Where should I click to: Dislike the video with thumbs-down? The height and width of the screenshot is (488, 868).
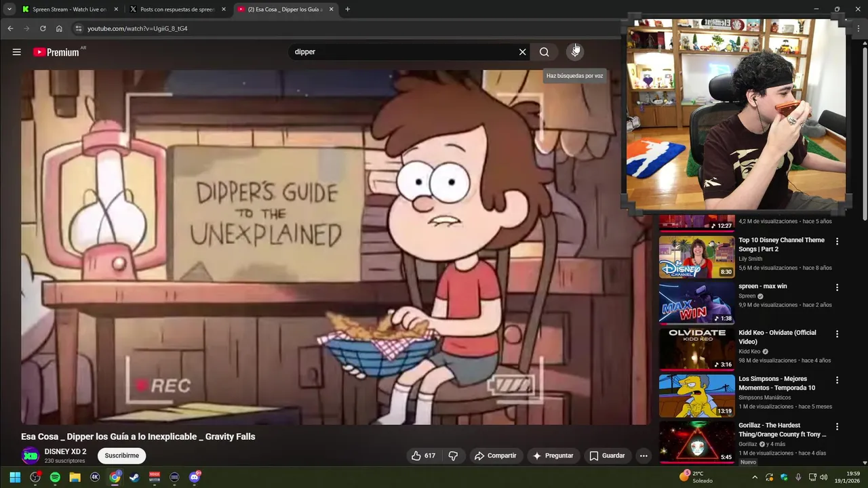(453, 455)
